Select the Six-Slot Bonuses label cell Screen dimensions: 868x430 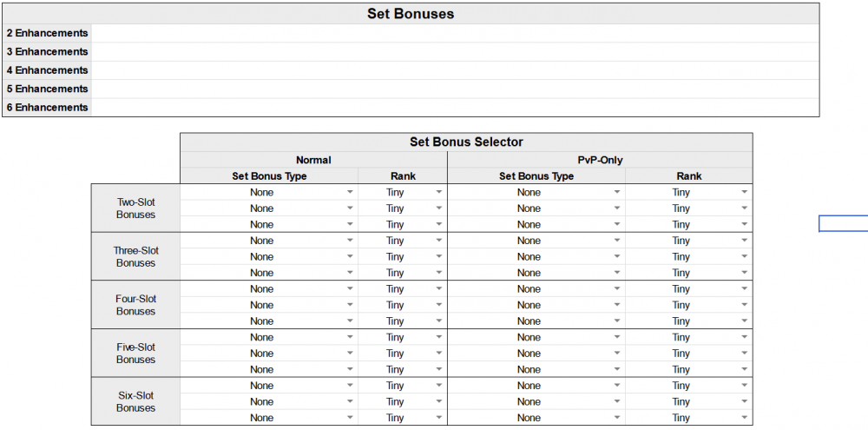pos(135,401)
